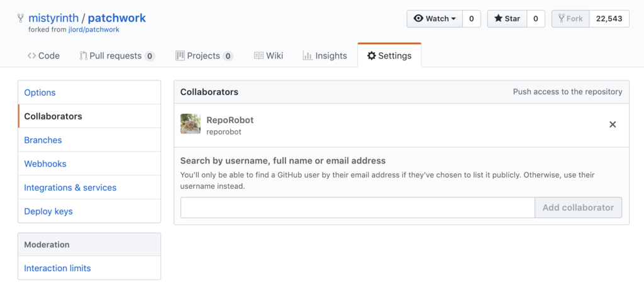Open Interaction limits under Moderation
The width and height of the screenshot is (644, 290).
point(57,268)
